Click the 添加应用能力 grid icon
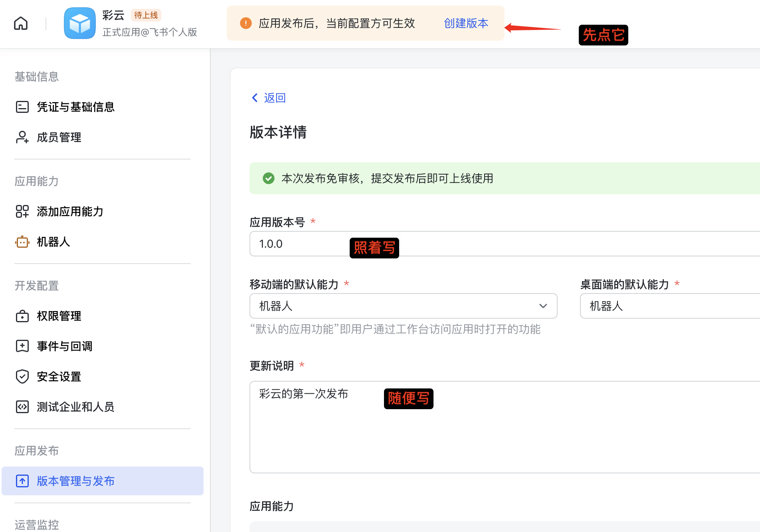This screenshot has height=532, width=760. click(22, 211)
